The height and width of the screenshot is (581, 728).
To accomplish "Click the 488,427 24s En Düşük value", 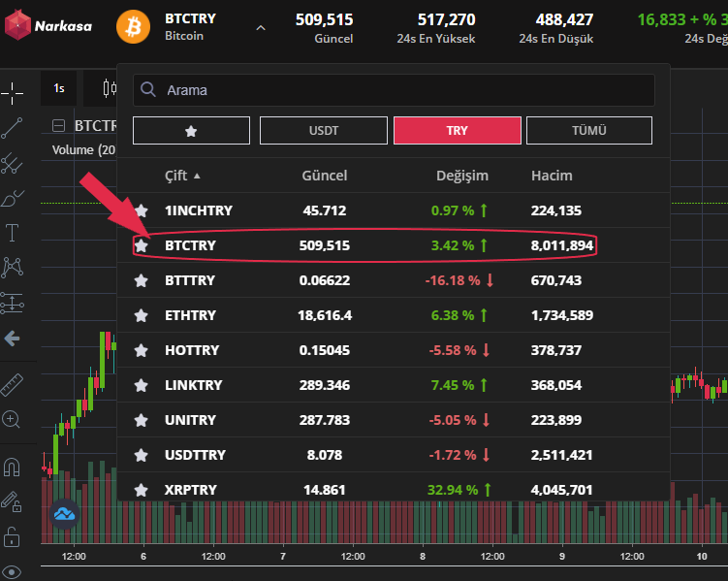I will pos(564,19).
